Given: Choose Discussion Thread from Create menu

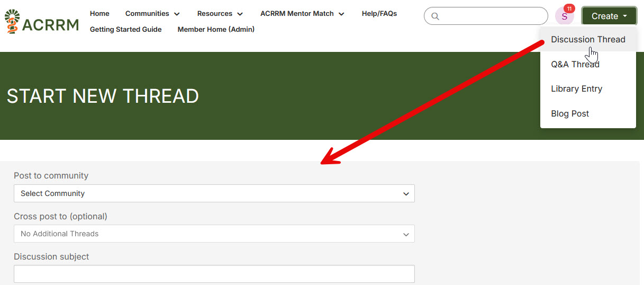Looking at the screenshot, I should point(588,39).
